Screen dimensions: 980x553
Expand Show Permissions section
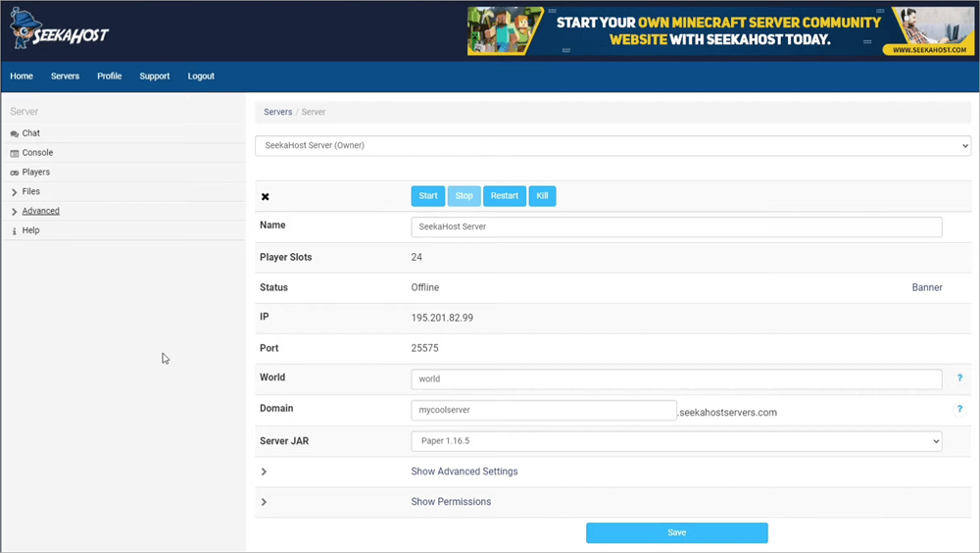coord(265,503)
